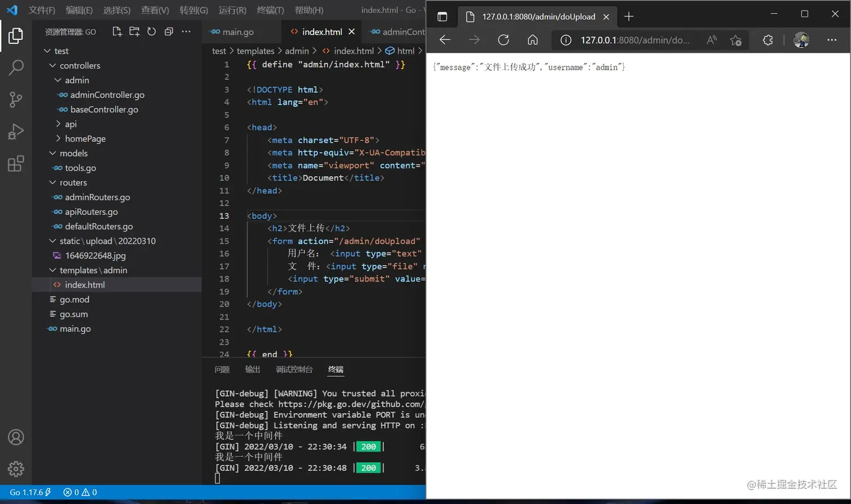Image resolution: width=851 pixels, height=504 pixels.
Task: Open baseController.go in explorer
Action: (x=117, y=109)
